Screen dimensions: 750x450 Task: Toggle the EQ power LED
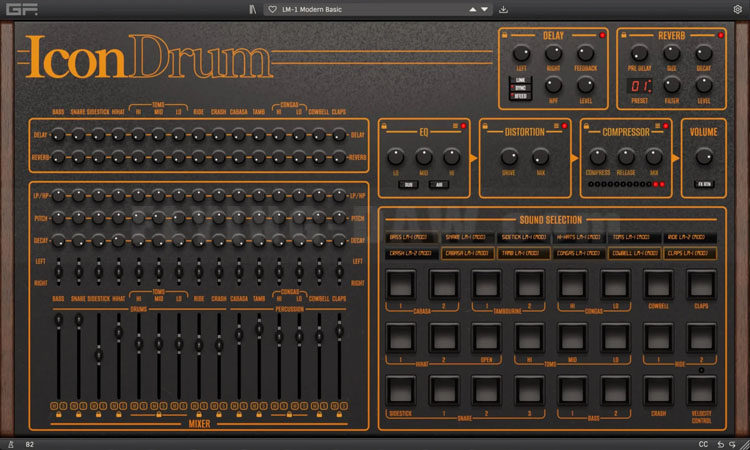[463, 126]
